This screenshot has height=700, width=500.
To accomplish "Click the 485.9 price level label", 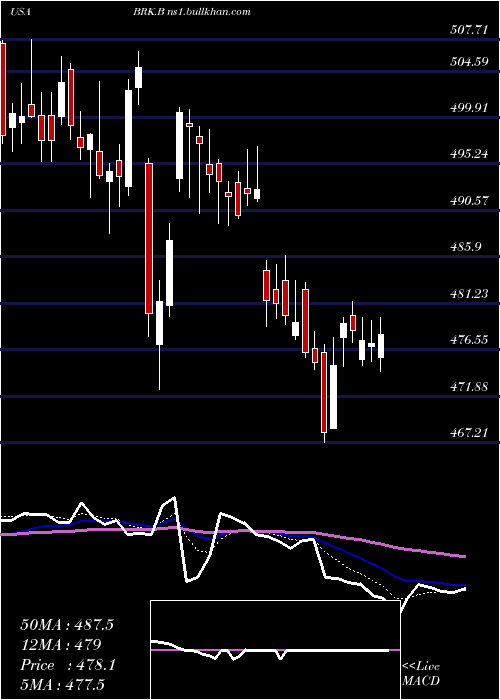I will click(x=466, y=246).
